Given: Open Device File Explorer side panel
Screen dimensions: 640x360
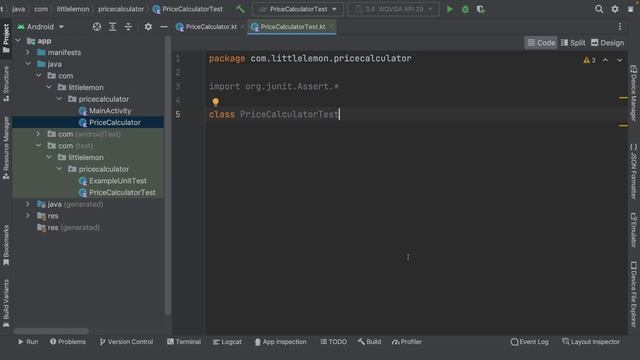Looking at the screenshot, I should coord(633,294).
